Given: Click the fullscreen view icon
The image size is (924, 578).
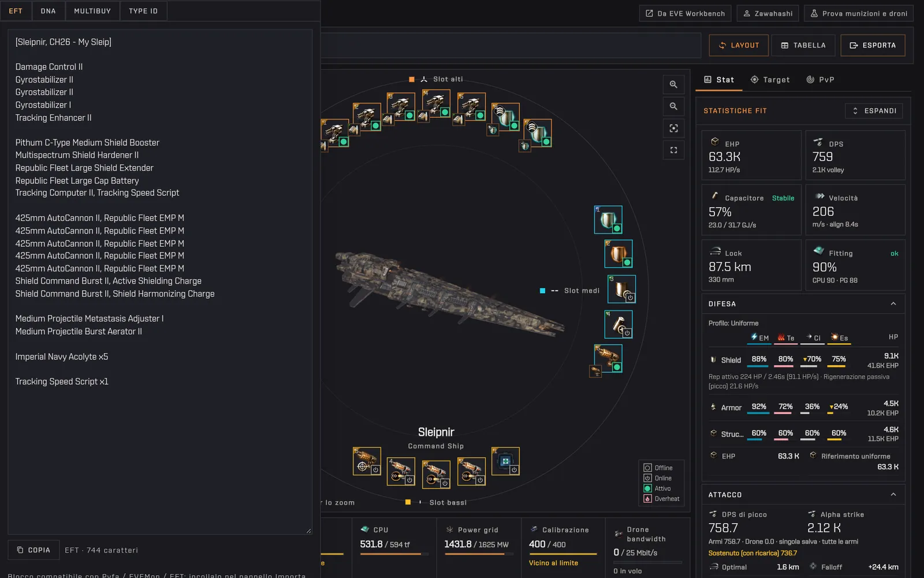Looking at the screenshot, I should coord(673,150).
